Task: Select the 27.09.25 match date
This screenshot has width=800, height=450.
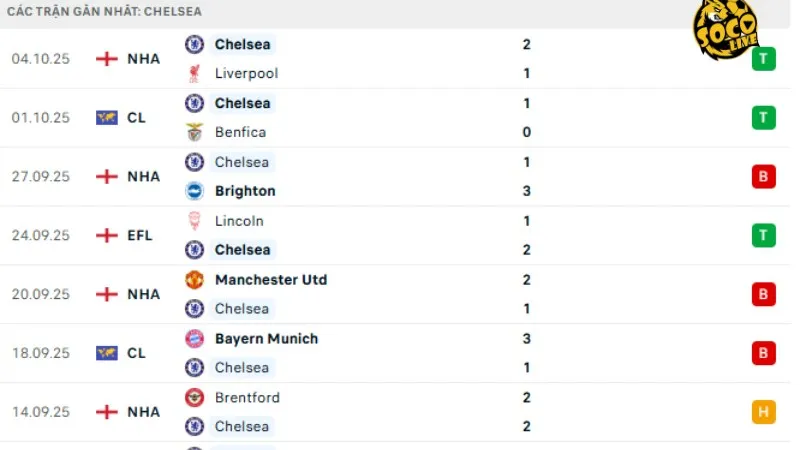Action: (41, 177)
